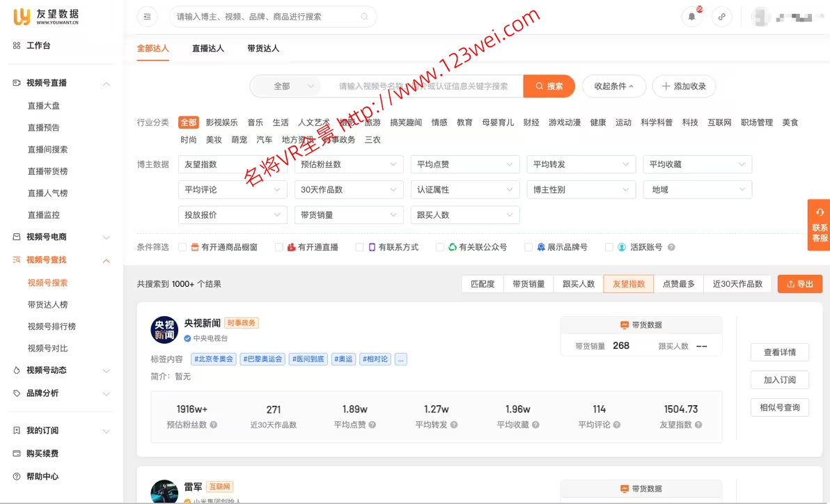Screen dimensions: 830x504
Task: Click the help icon next to 活跃账号
Action: point(670,246)
